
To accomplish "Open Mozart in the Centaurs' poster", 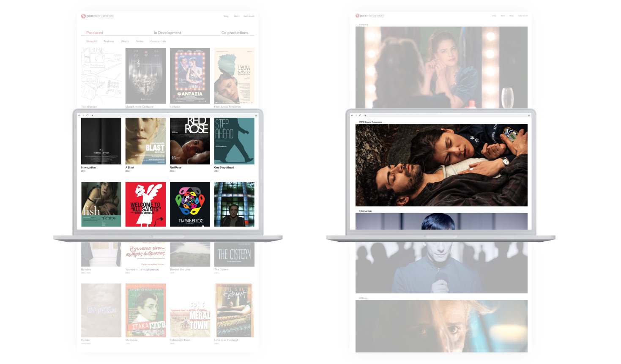I will [x=145, y=76].
